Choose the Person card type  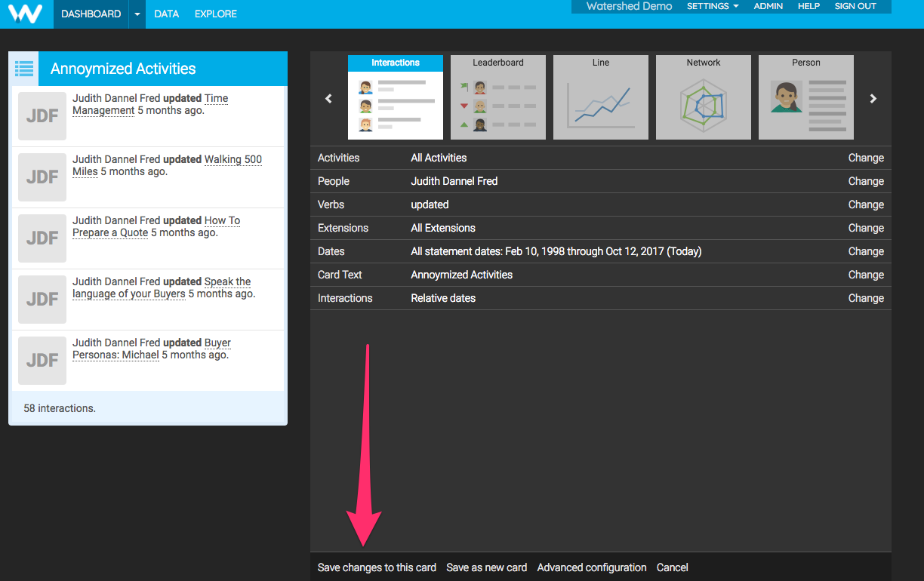tap(805, 97)
